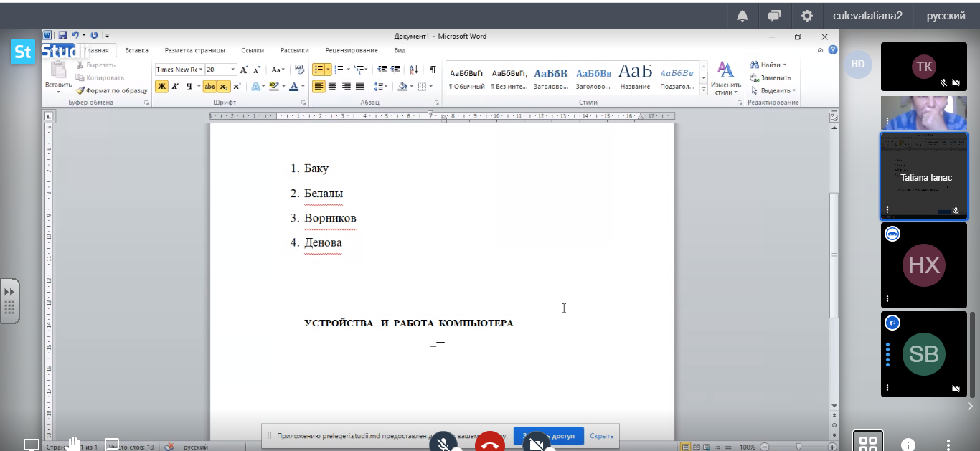Click the text highlight color button

coord(274,87)
